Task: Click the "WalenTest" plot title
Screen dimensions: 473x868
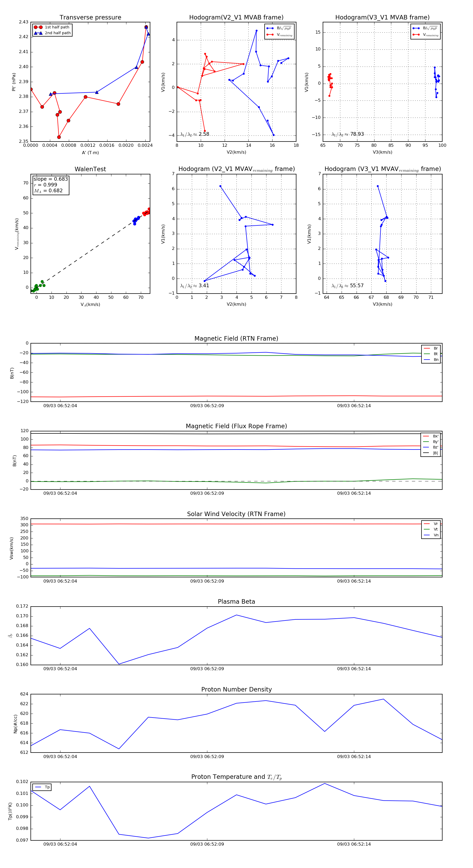Action: coord(90,169)
